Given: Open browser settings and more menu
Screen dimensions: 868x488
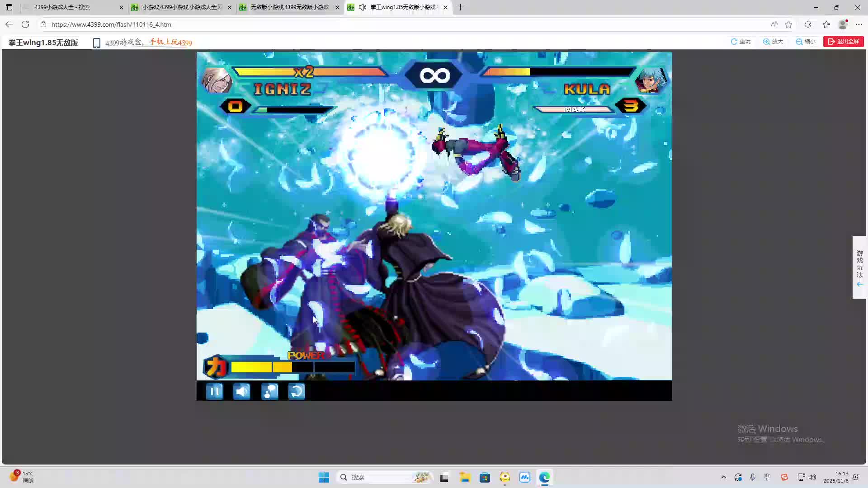Looking at the screenshot, I should pos(859,24).
